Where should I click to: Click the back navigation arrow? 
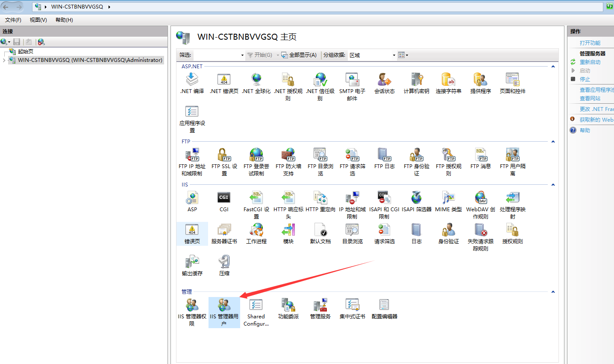6,7
